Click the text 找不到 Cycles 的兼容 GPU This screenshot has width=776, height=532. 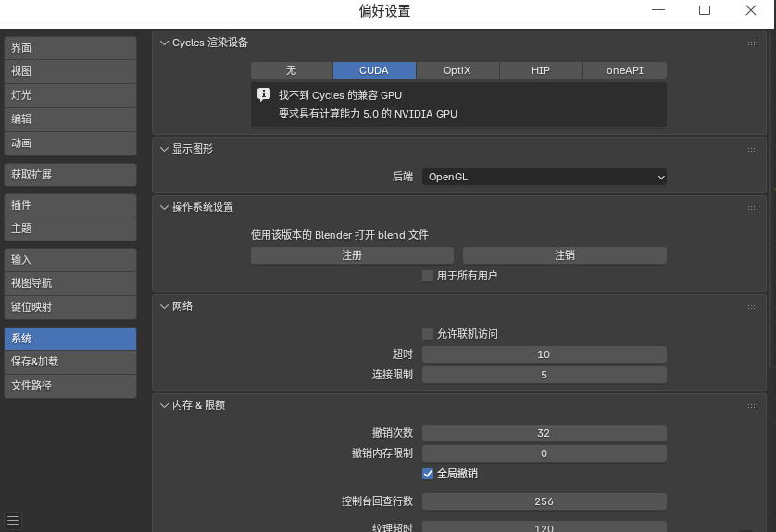point(340,95)
